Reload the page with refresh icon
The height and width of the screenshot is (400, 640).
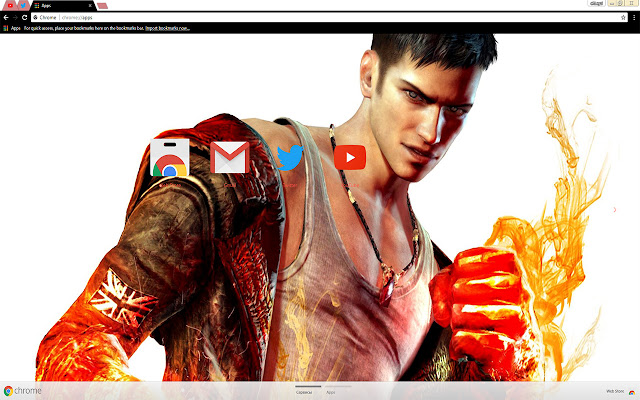pos(24,17)
